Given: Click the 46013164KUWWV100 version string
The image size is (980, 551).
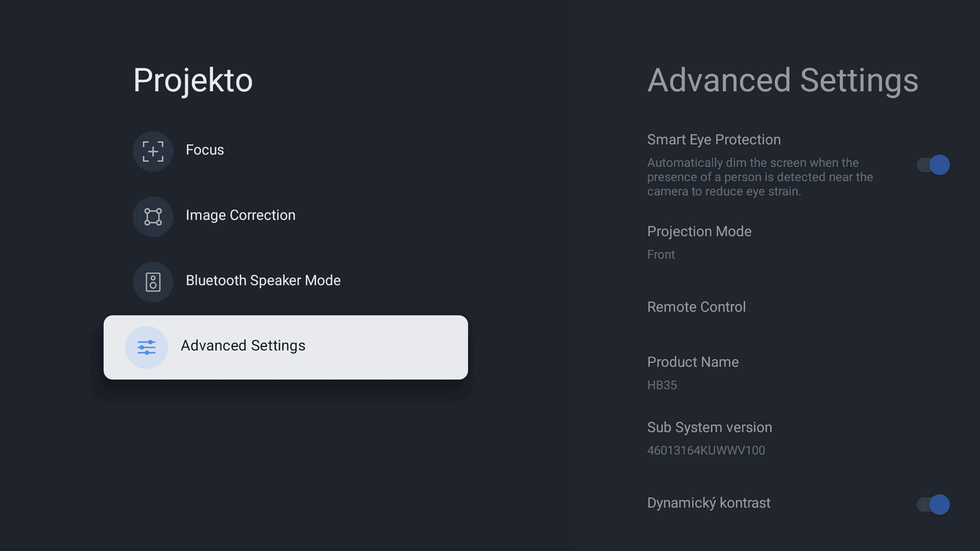Looking at the screenshot, I should 705,450.
